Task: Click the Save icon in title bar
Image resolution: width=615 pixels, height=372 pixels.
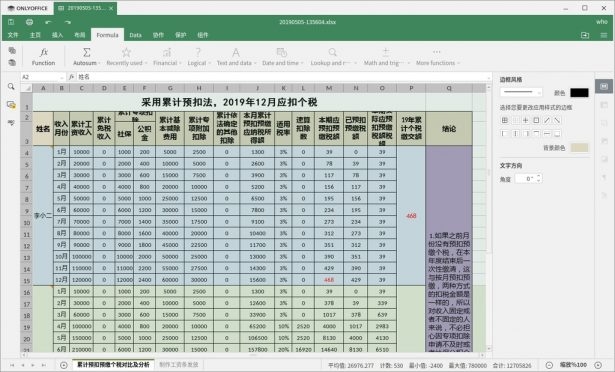Action: (x=11, y=22)
